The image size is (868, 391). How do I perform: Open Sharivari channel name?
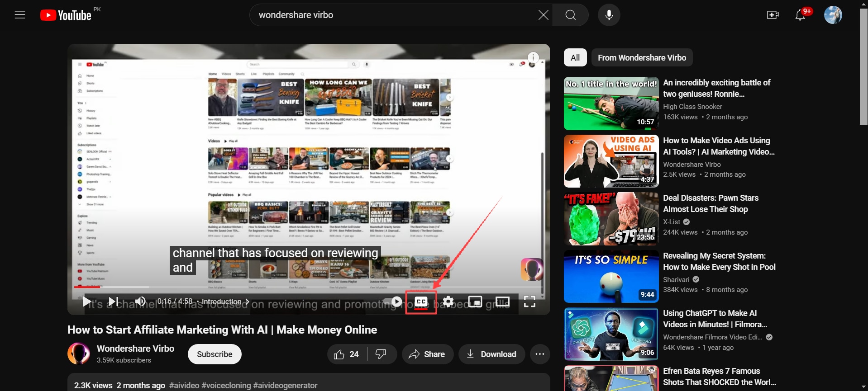[676, 280]
